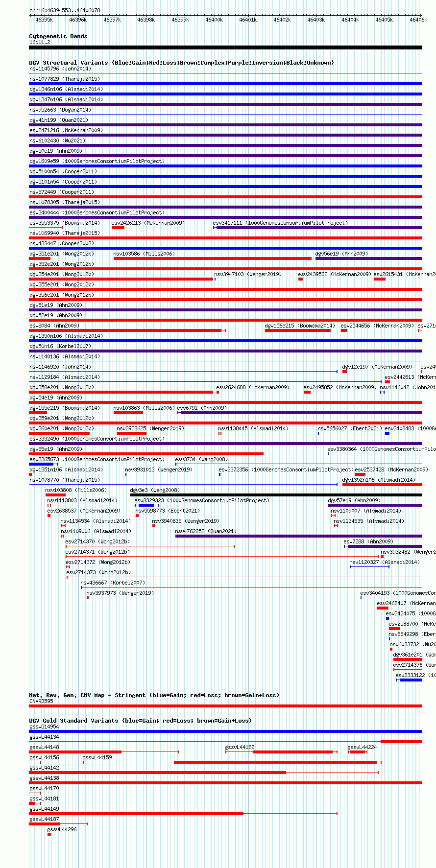Click nsv3931013 (Wenger2019) label
Viewport: 436px width, 868px height.
click(159, 469)
